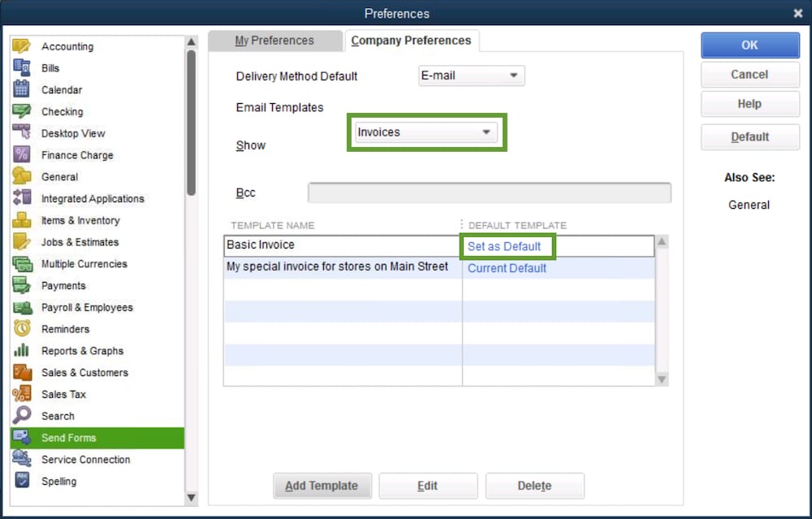Select Finance Charge in the preferences list
The width and height of the screenshot is (812, 519).
point(97,155)
